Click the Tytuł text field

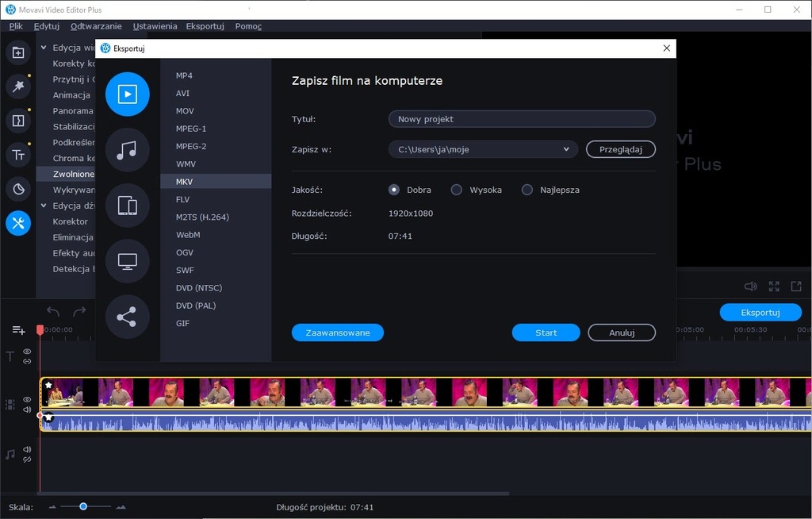click(521, 119)
